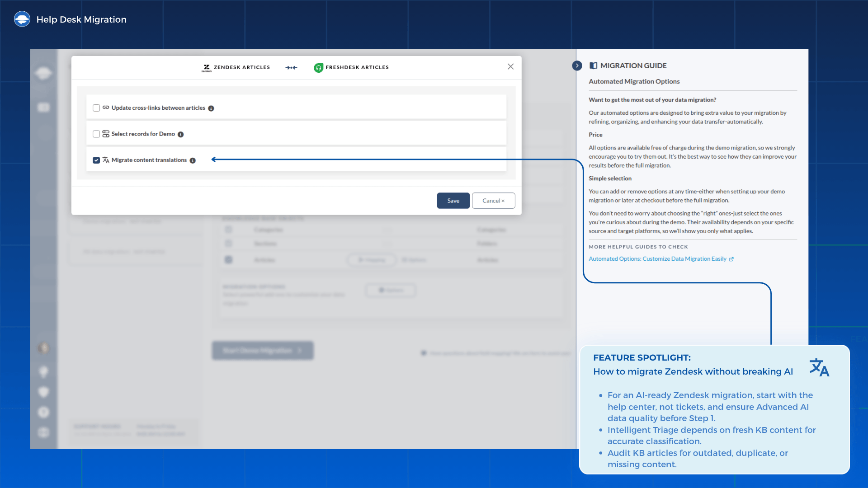Click the Update cross-links between articles label

(x=158, y=108)
